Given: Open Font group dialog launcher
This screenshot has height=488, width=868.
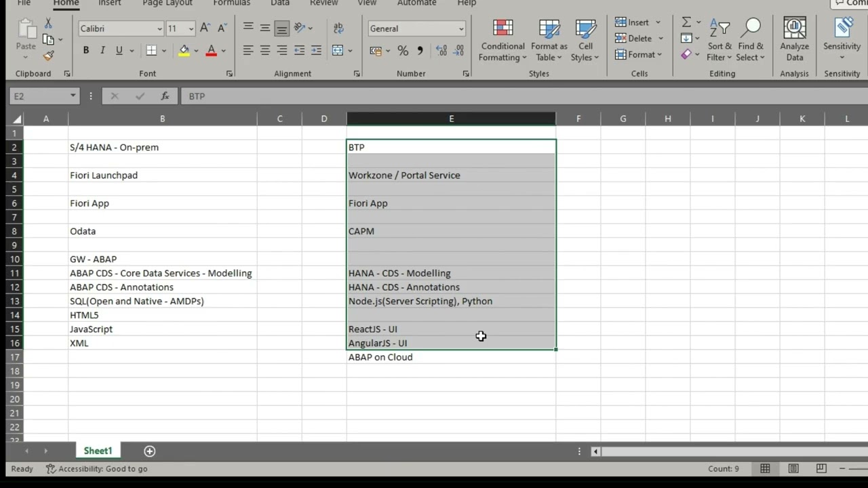Looking at the screenshot, I should (x=229, y=73).
